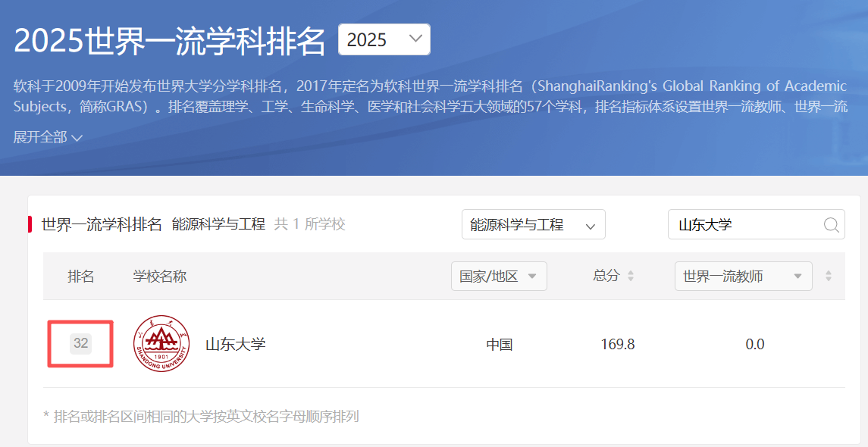Viewport: 868px width, 447px height.
Task: Open the 世界一流教师 indicator dropdown
Action: [x=742, y=277]
